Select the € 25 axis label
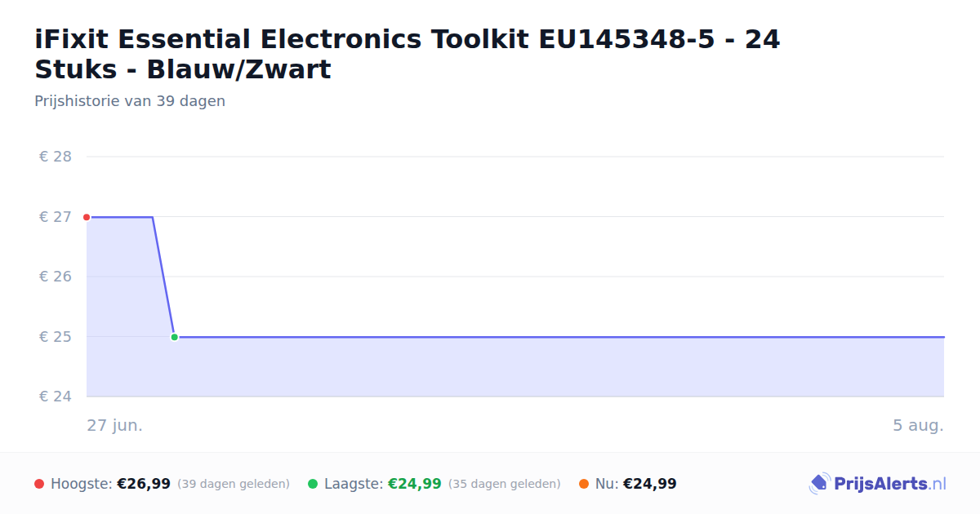Image resolution: width=980 pixels, height=514 pixels. click(56, 337)
